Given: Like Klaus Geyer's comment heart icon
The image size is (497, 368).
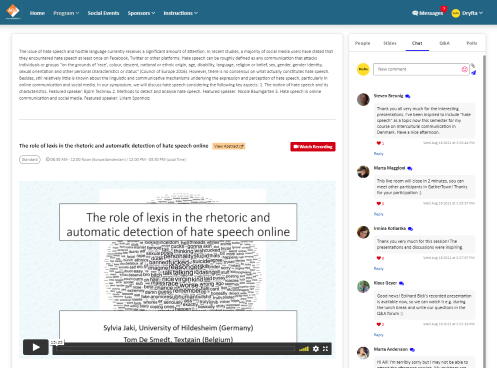Looking at the screenshot, I should tap(379, 325).
